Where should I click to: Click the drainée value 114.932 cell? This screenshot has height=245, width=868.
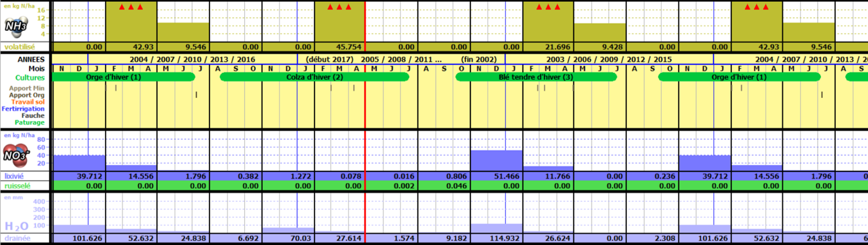496,239
